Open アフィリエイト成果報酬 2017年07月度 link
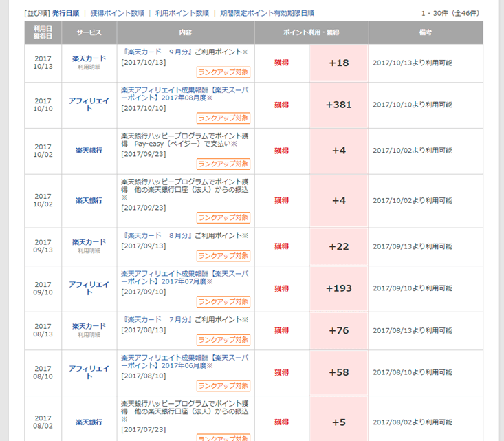Screen dimensions: 504x441 click(184, 278)
